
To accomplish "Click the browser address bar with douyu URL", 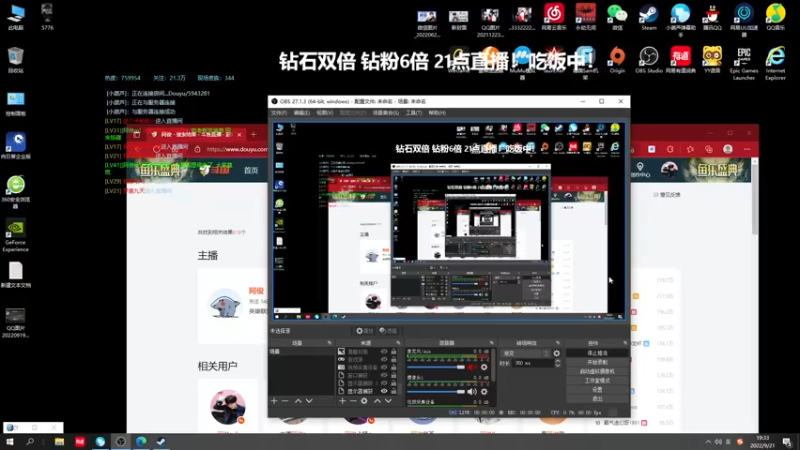I will tap(236, 149).
